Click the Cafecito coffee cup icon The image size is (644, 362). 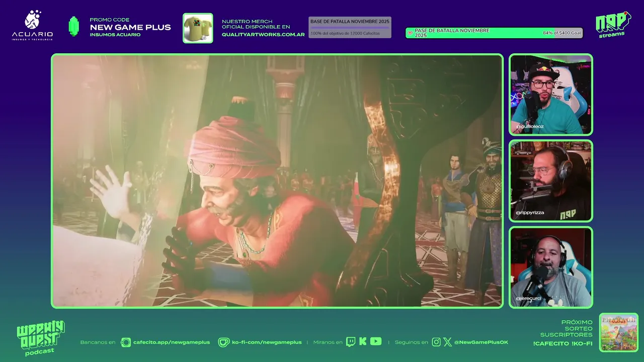pyautogui.click(x=126, y=342)
